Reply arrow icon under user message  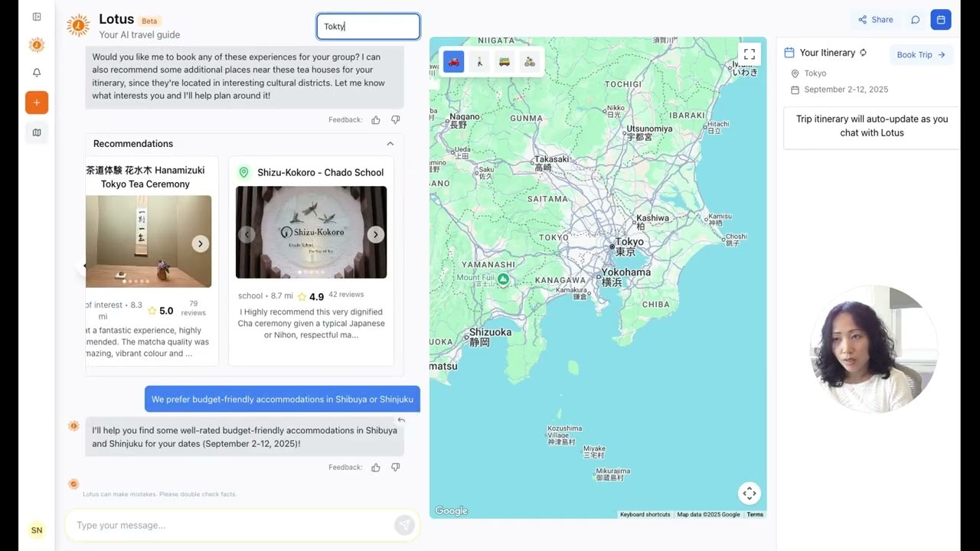401,420
